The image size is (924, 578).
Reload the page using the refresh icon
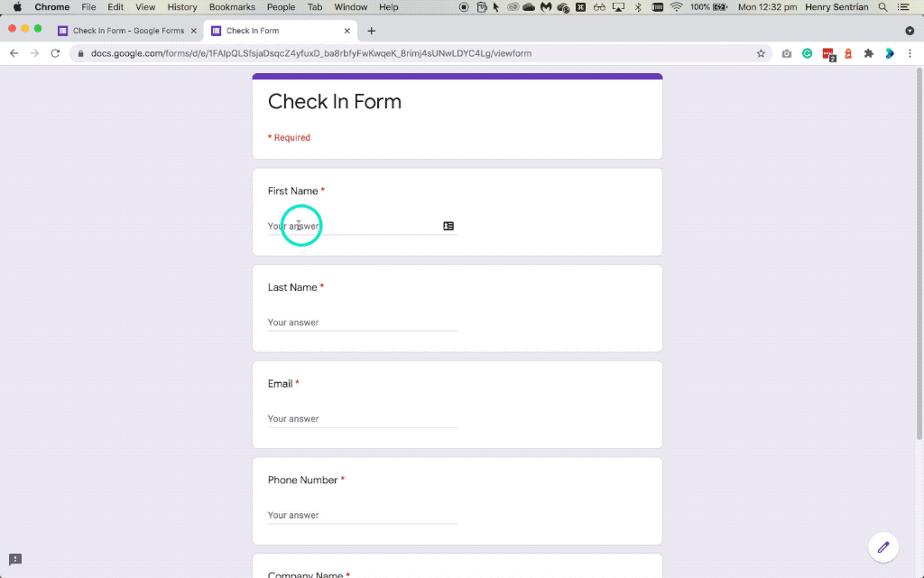tap(55, 53)
